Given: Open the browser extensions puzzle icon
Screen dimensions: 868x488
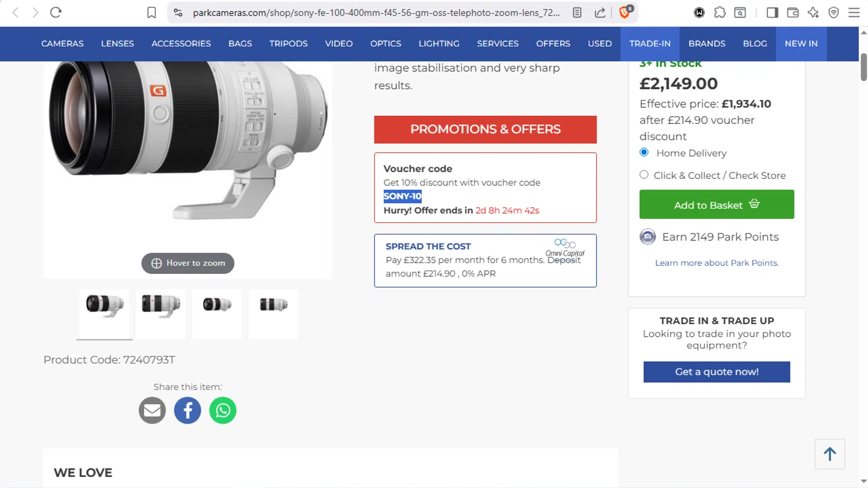Looking at the screenshot, I should coord(720,13).
